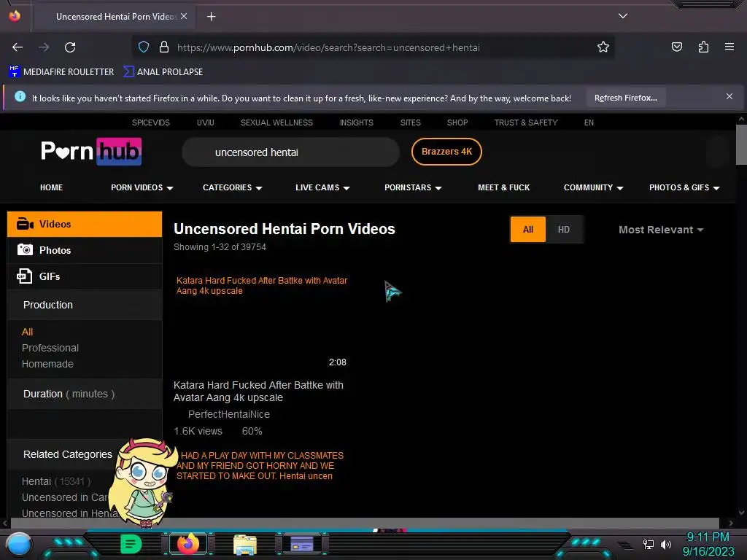Go to the HOME nav item
The width and height of the screenshot is (747, 560).
[x=52, y=187]
